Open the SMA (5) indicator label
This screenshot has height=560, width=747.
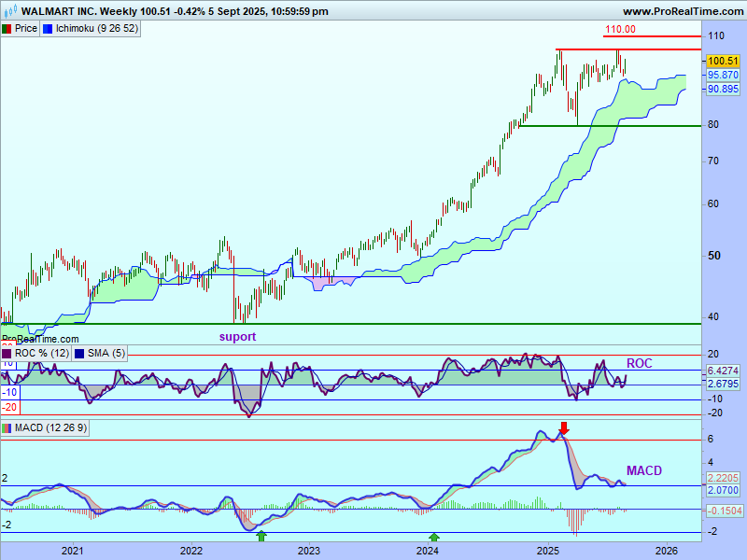[x=106, y=354]
